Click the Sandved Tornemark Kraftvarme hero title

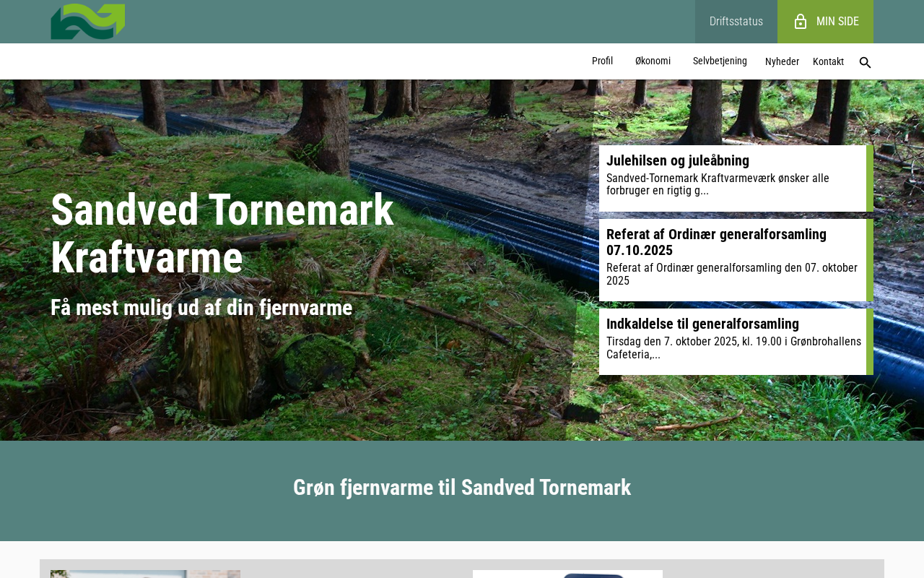[222, 233]
